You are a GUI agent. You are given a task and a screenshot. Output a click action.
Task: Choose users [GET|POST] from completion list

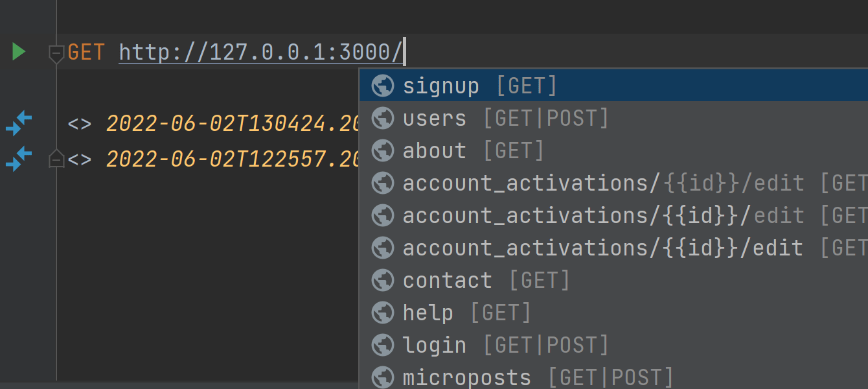point(505,118)
